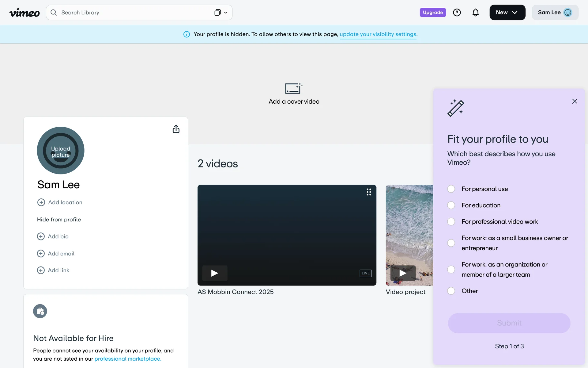
Task: Click the Vimeo logo
Action: [x=24, y=13]
